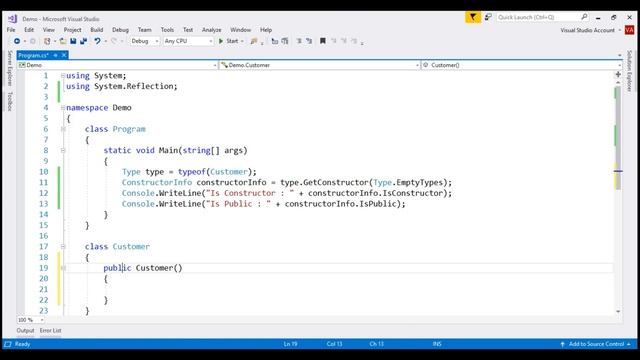The height and width of the screenshot is (360, 640).
Task: Click the Visual Studio logo icon
Action: point(12,19)
